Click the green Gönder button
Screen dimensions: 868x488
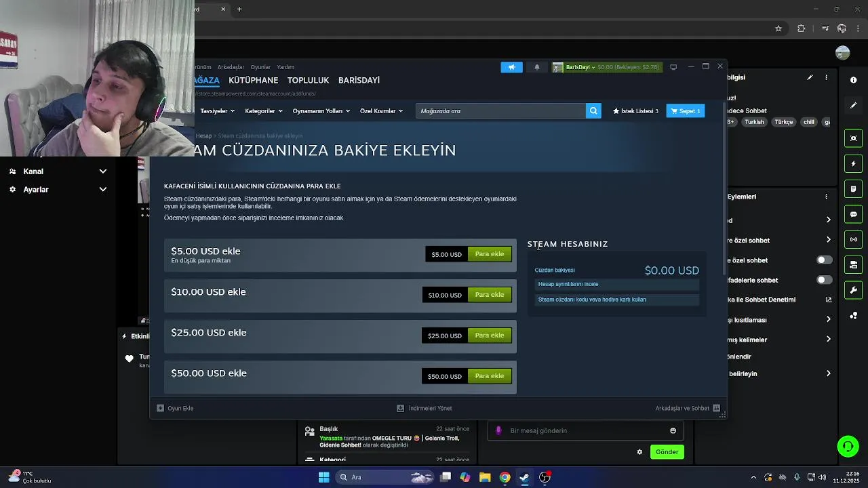667,452
